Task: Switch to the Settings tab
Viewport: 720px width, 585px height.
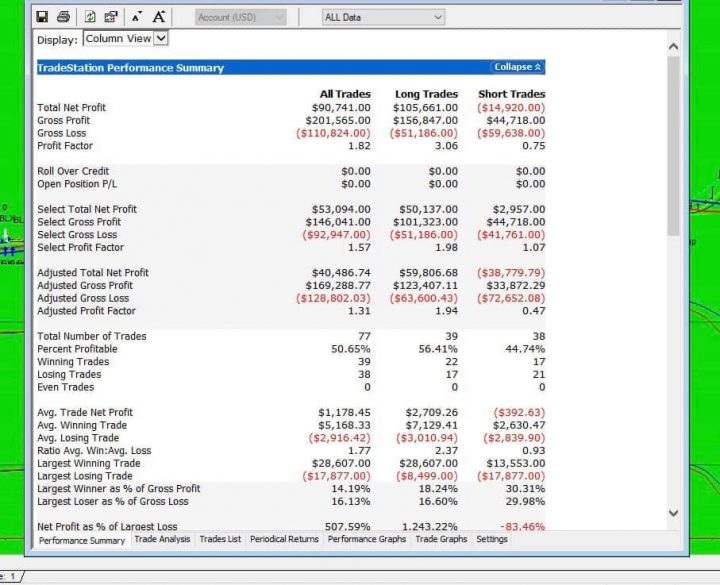Action: coord(492,539)
